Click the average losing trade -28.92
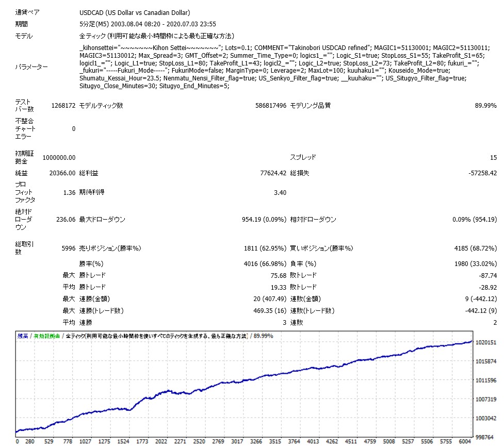Screen dimensions: 504x448 [487, 288]
